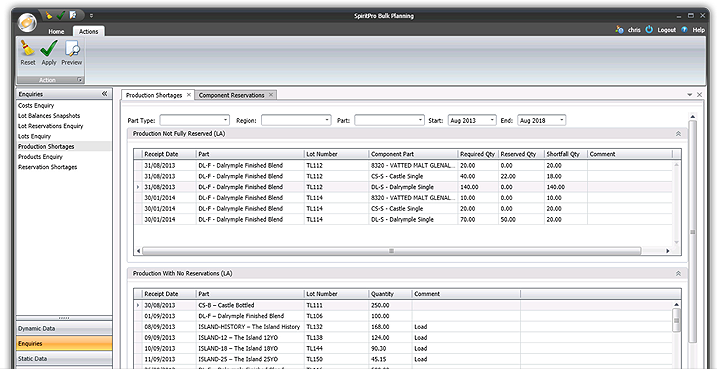This screenshot has width=717, height=369.
Task: Click the Help question mark icon
Action: click(x=685, y=29)
